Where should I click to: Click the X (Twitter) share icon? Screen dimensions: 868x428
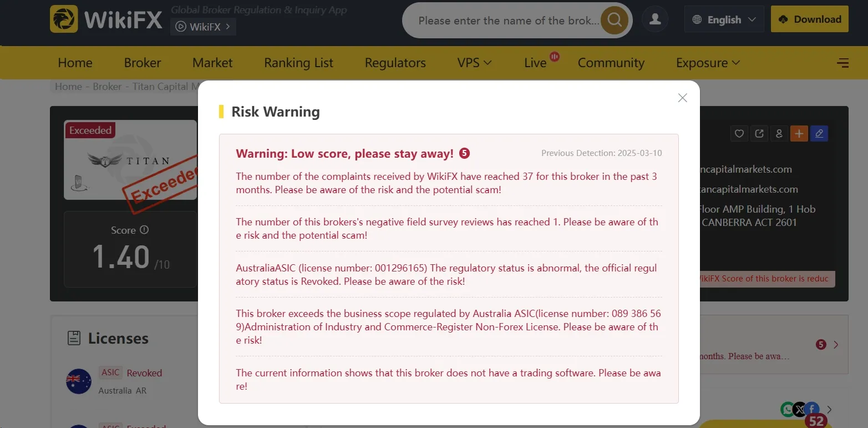pos(799,410)
